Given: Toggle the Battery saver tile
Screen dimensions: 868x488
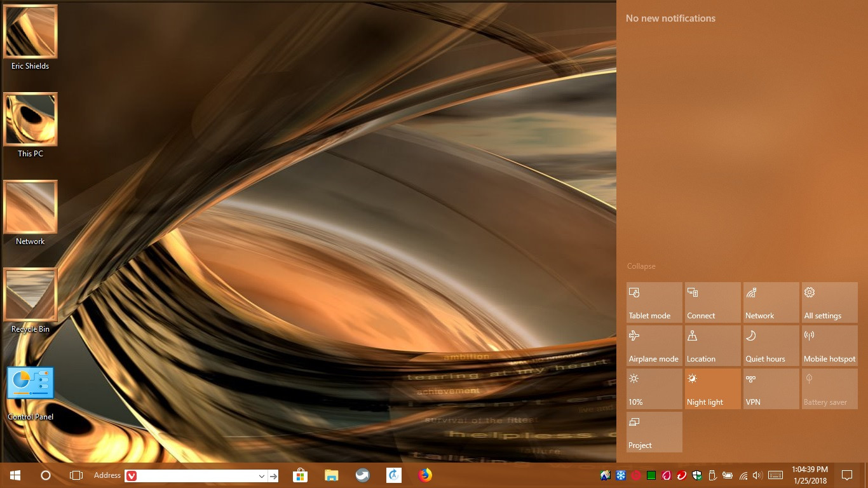Looking at the screenshot, I should pyautogui.click(x=830, y=389).
